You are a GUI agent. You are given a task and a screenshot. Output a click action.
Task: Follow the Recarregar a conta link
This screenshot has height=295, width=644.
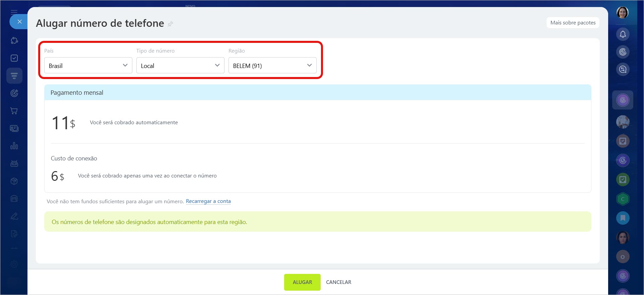click(208, 201)
